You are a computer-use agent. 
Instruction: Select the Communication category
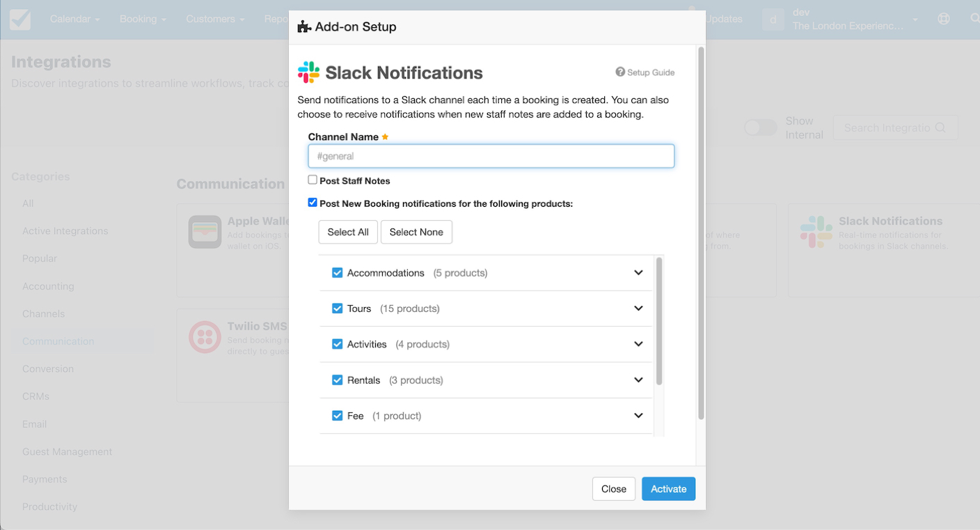pos(58,341)
